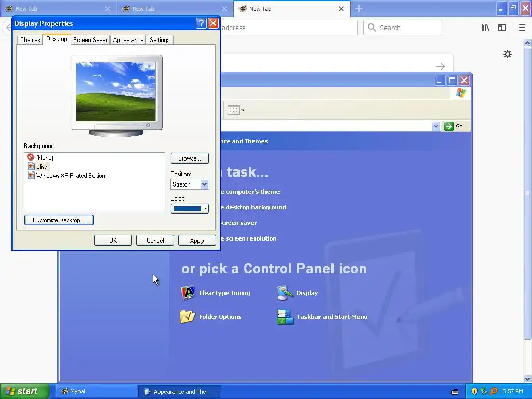Select the first New Tab browser tab
Image resolution: width=532 pixels, height=399 pixels.
tap(58, 9)
